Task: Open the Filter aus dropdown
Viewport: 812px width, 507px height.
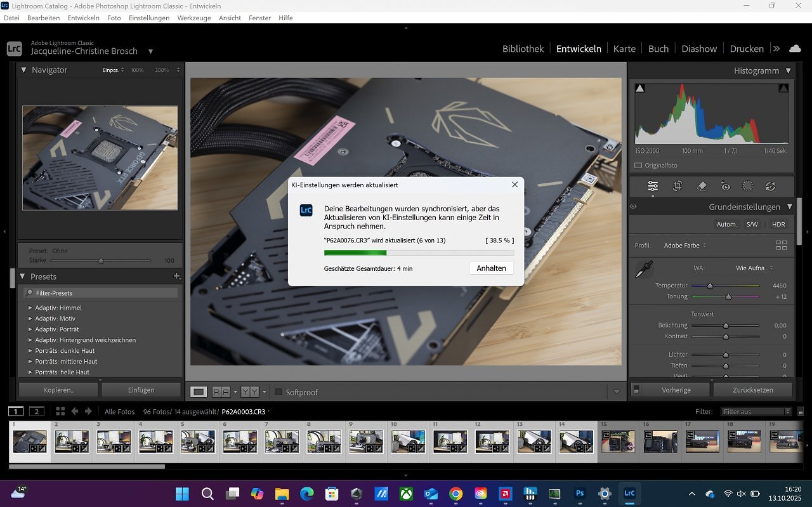Action: (756, 412)
